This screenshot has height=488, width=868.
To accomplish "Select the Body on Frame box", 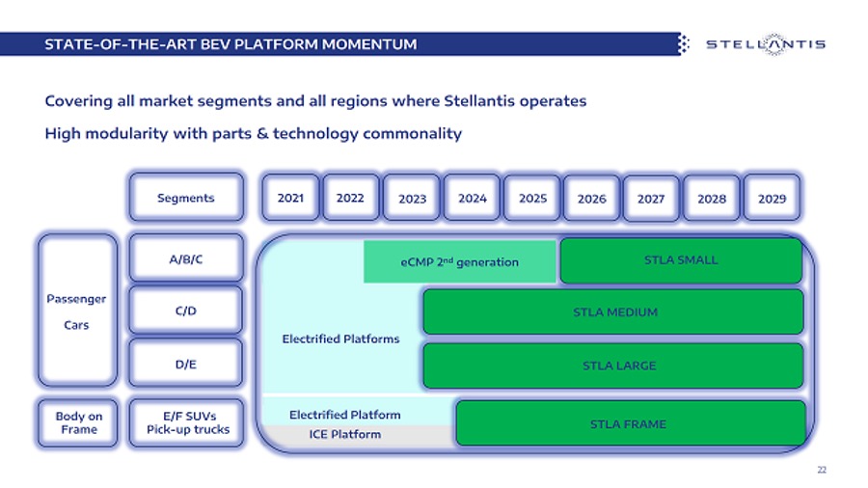I will click(x=78, y=422).
